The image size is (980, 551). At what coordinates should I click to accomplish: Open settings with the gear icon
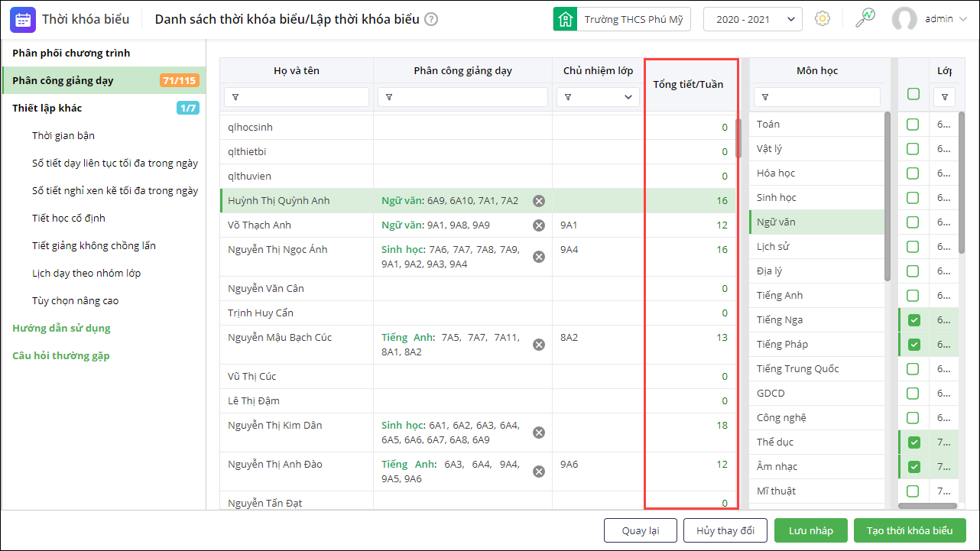[823, 19]
